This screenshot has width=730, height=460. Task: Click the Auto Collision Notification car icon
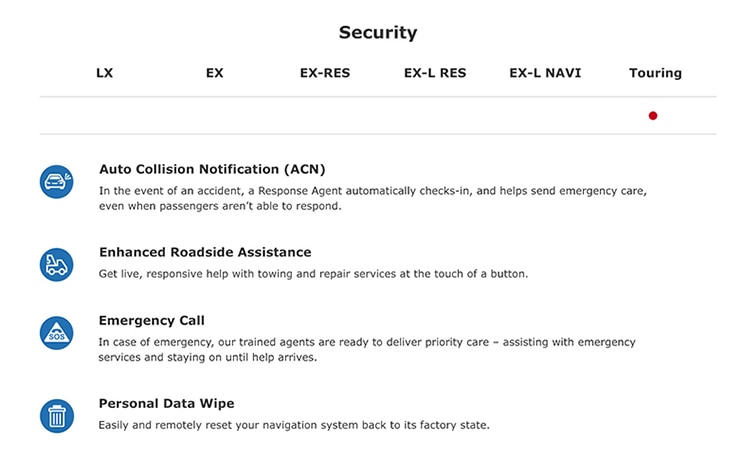click(56, 182)
